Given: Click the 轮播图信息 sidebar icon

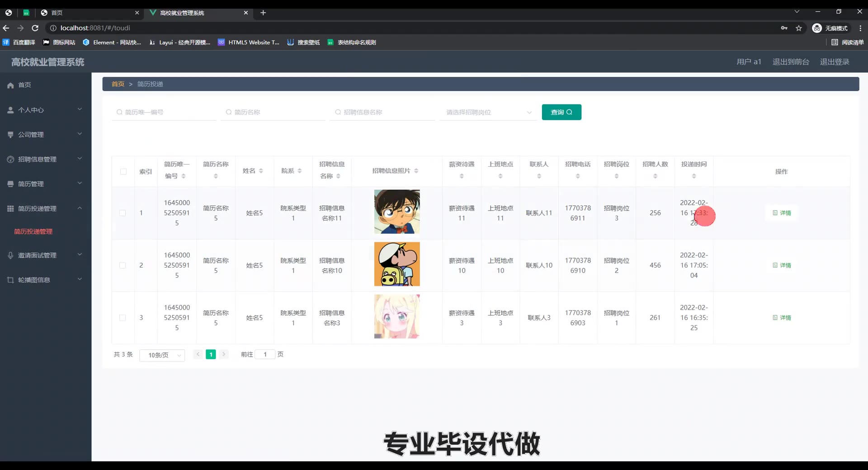Looking at the screenshot, I should pos(10,280).
